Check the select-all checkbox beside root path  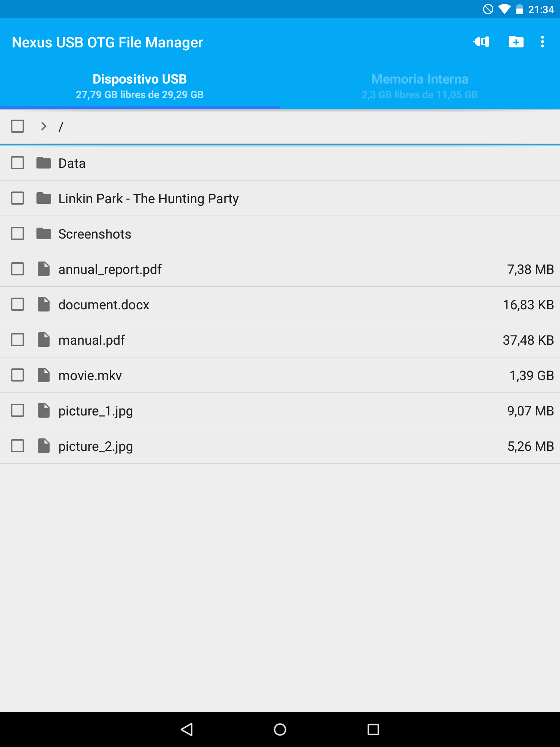click(x=17, y=126)
